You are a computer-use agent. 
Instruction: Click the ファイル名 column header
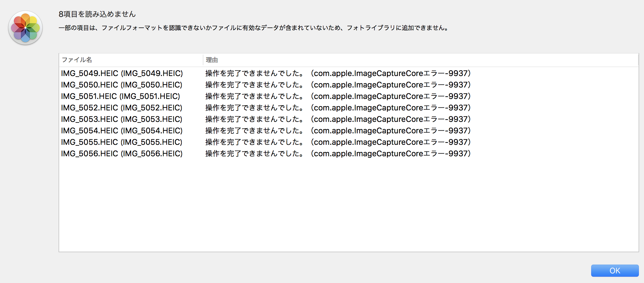tap(77, 60)
